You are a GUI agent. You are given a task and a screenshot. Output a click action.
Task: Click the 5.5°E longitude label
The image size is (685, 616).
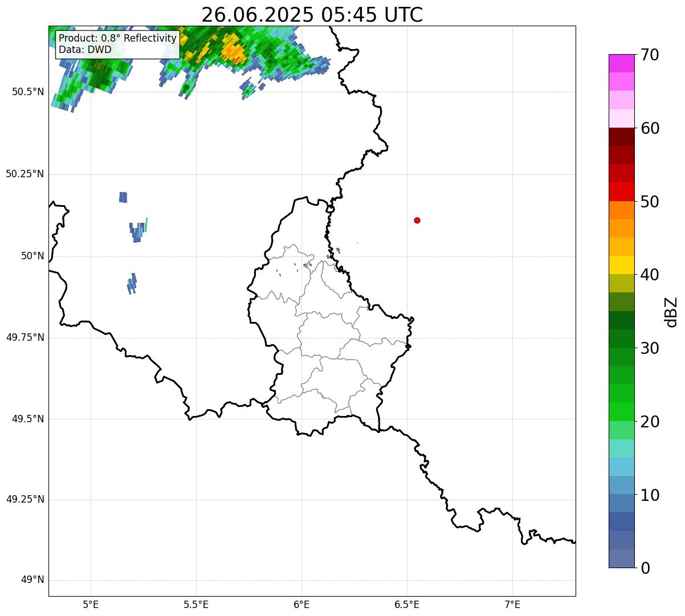[x=196, y=605]
